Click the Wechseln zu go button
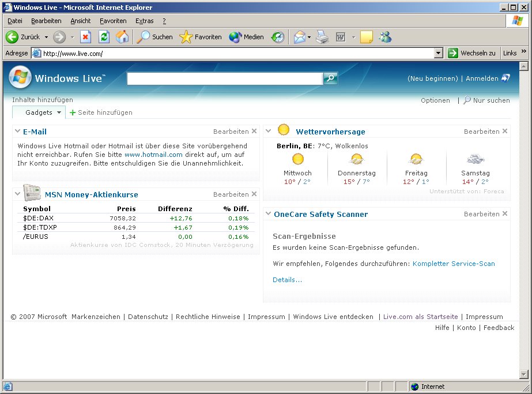This screenshot has width=532, height=394. pos(472,53)
